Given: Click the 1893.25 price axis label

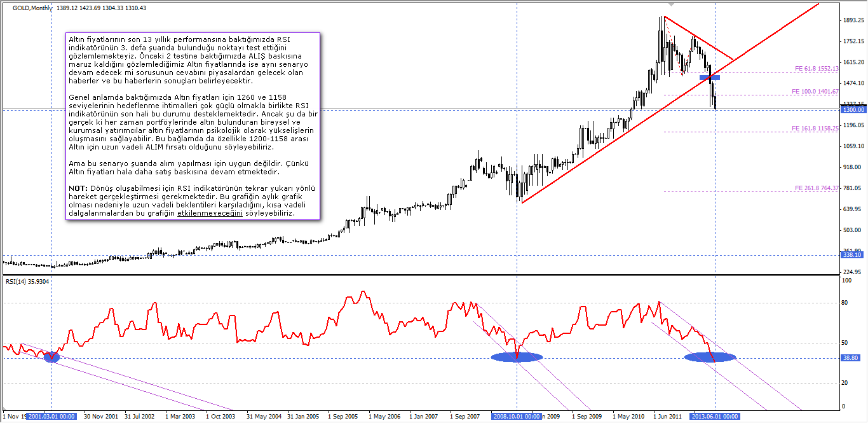Looking at the screenshot, I should click(x=851, y=20).
